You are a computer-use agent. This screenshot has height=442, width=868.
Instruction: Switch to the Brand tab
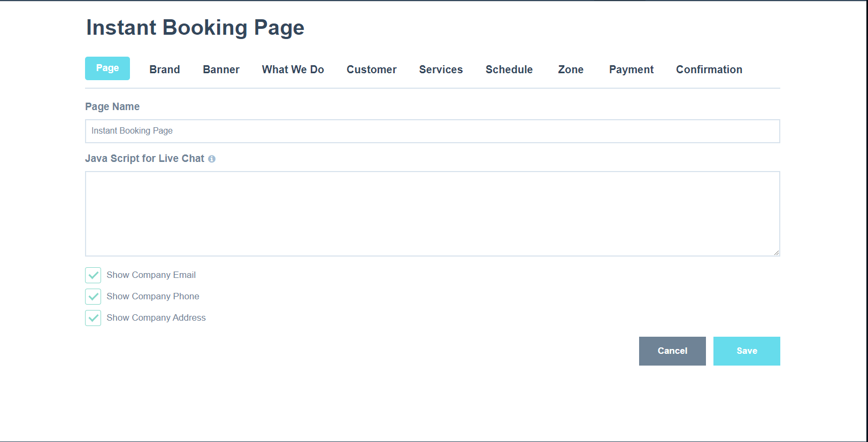pyautogui.click(x=165, y=69)
